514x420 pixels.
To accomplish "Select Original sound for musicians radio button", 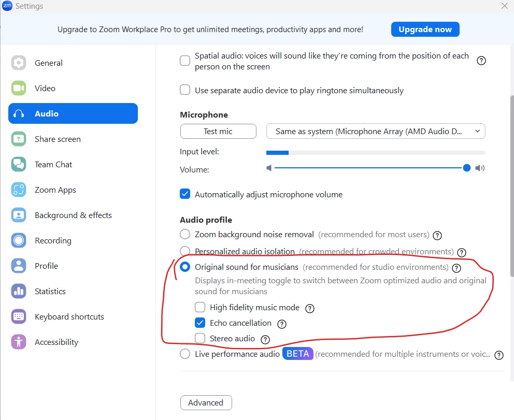I will 185,267.
